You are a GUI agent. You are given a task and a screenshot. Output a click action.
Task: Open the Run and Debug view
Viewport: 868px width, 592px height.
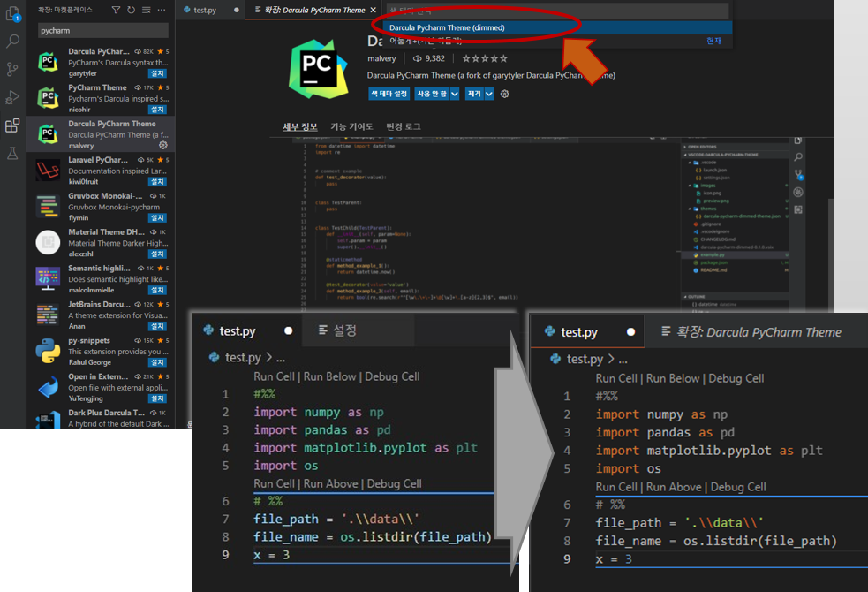(11, 98)
